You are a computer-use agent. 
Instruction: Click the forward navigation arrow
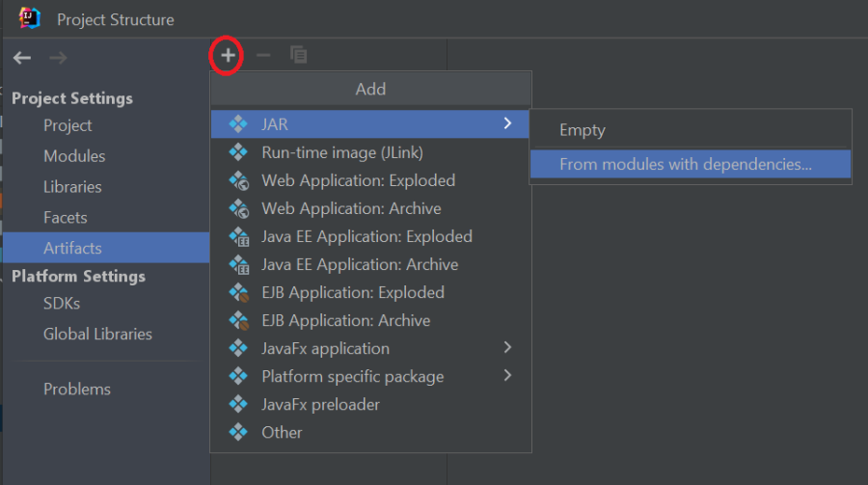coord(58,58)
